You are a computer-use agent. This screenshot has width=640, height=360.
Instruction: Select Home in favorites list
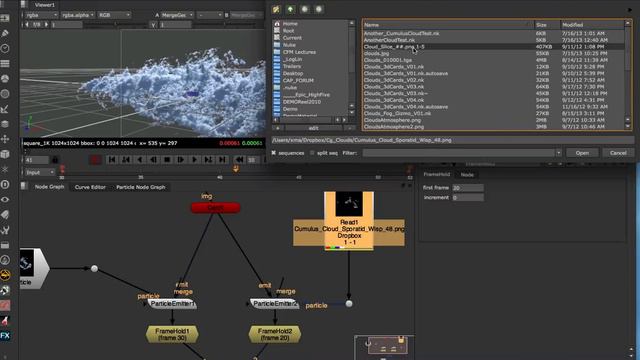[290, 24]
